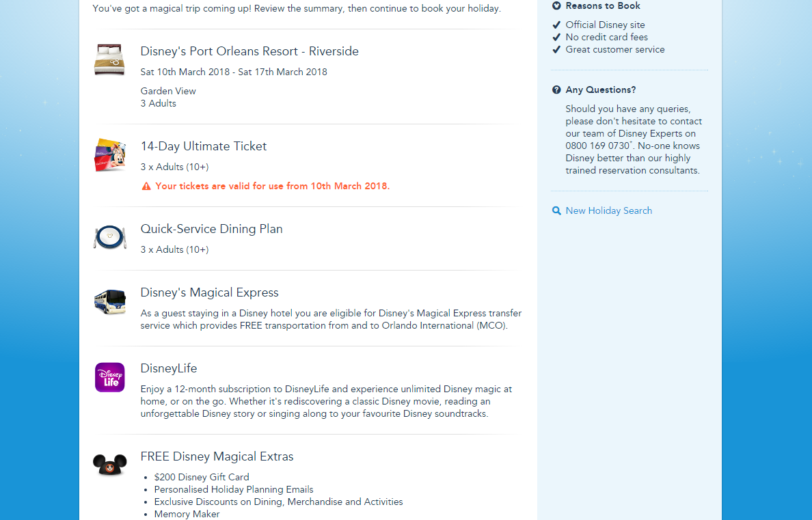The width and height of the screenshot is (812, 520).
Task: Click the Great customer service text
Action: tap(615, 50)
